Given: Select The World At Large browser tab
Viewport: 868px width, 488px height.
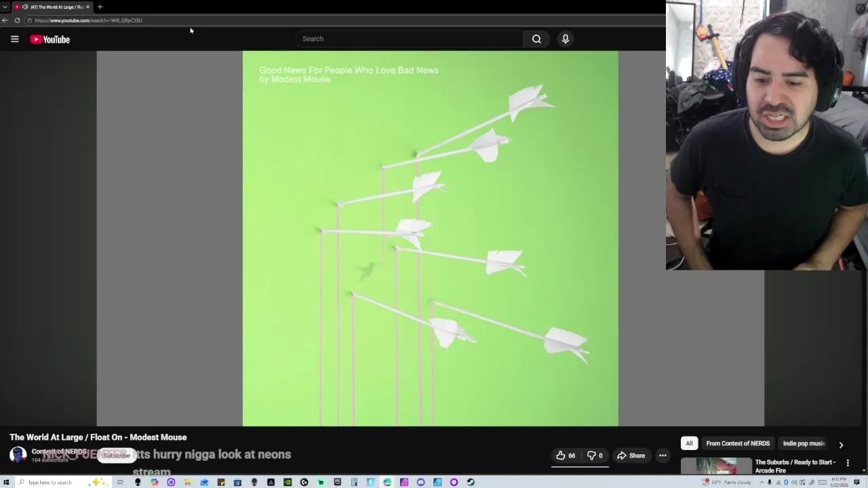Looking at the screenshot, I should (53, 7).
